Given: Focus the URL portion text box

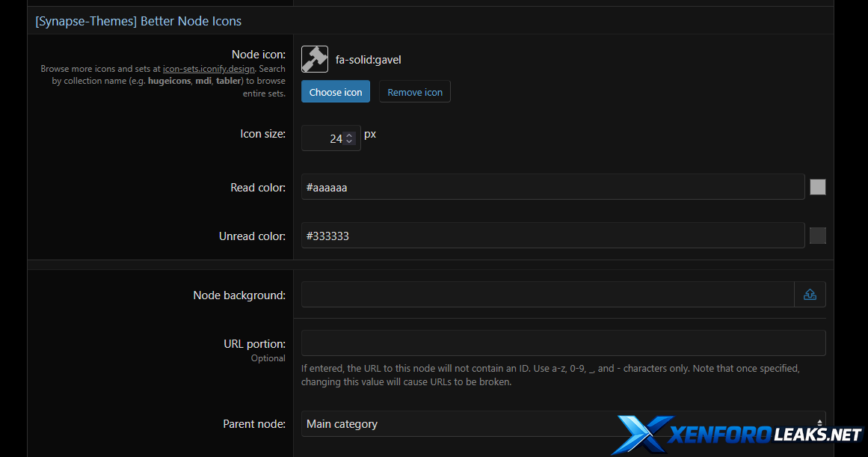Looking at the screenshot, I should tap(563, 343).
